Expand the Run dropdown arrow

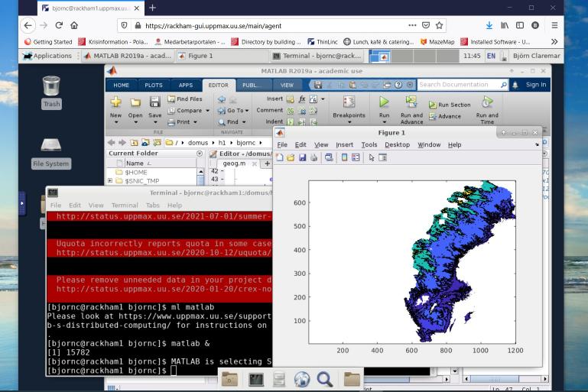click(385, 122)
